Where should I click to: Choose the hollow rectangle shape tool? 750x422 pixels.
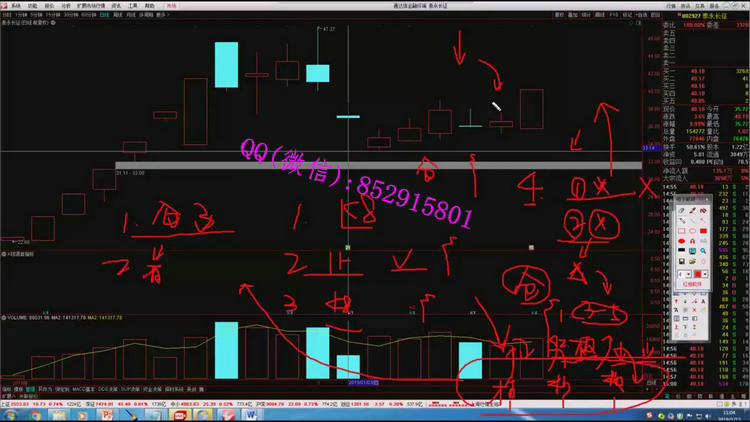click(x=681, y=230)
